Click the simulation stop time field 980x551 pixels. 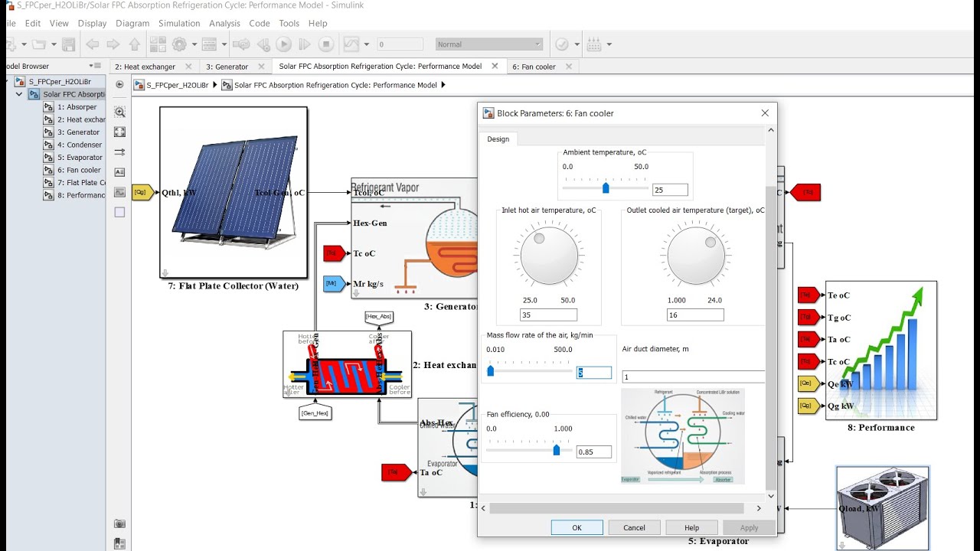click(x=400, y=44)
